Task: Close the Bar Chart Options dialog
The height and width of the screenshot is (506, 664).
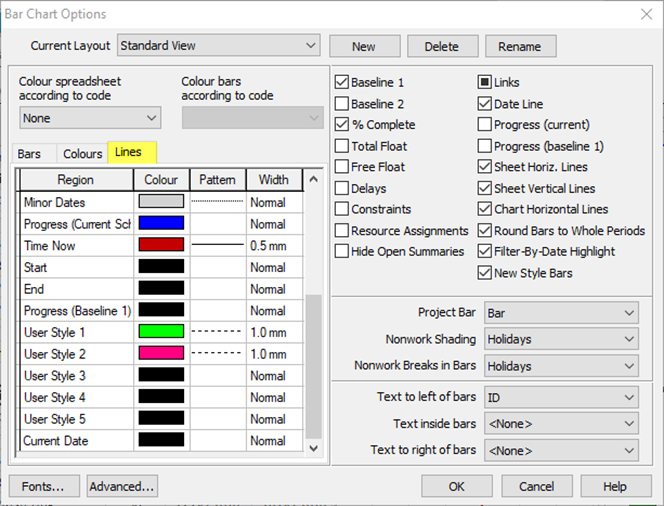Action: coord(646,14)
